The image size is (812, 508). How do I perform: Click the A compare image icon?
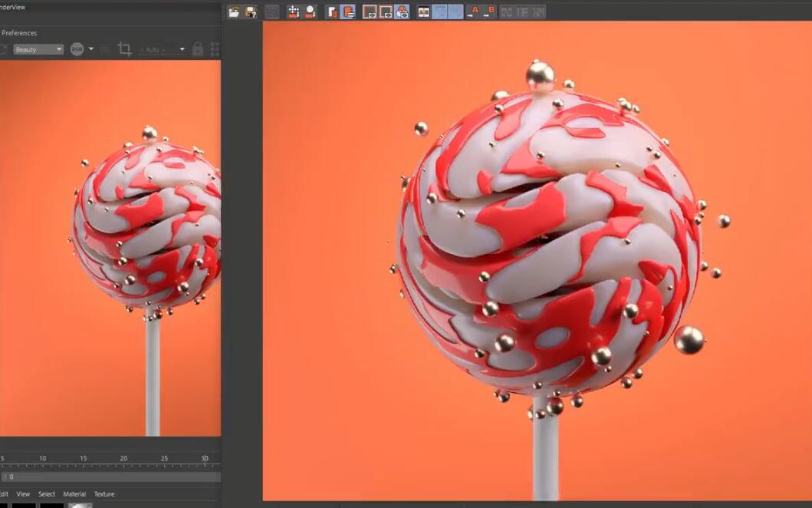(x=474, y=12)
